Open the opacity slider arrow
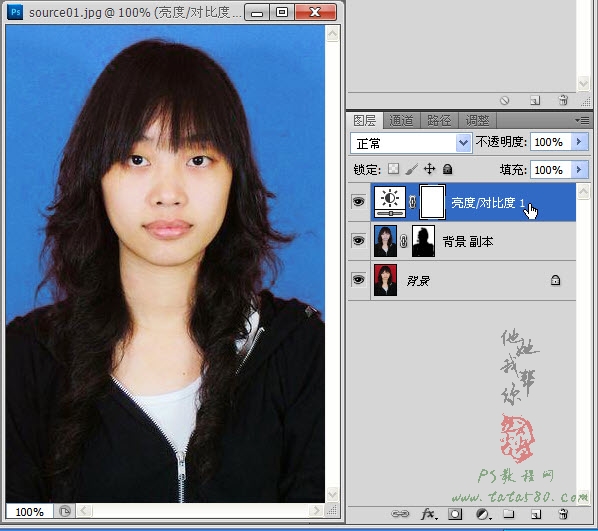The image size is (598, 531). tap(579, 142)
